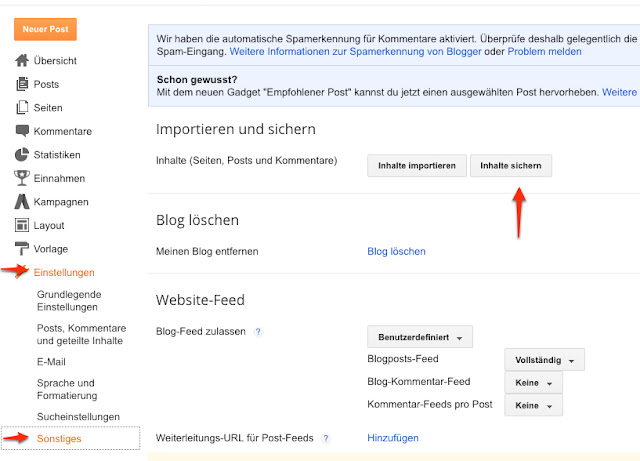
Task: Expand the Blogposts-Feed Vollständig dropdown
Action: [544, 360]
